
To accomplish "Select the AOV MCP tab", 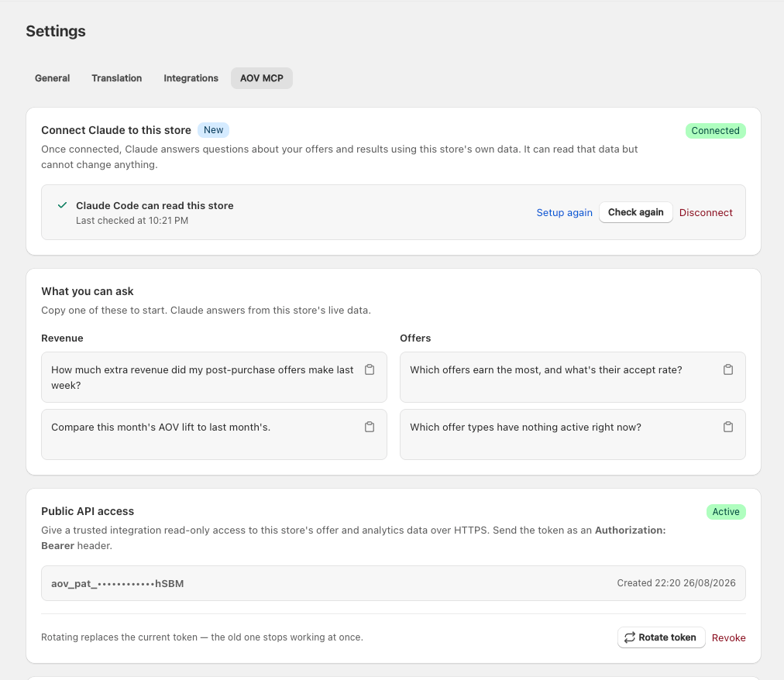I will (x=262, y=78).
